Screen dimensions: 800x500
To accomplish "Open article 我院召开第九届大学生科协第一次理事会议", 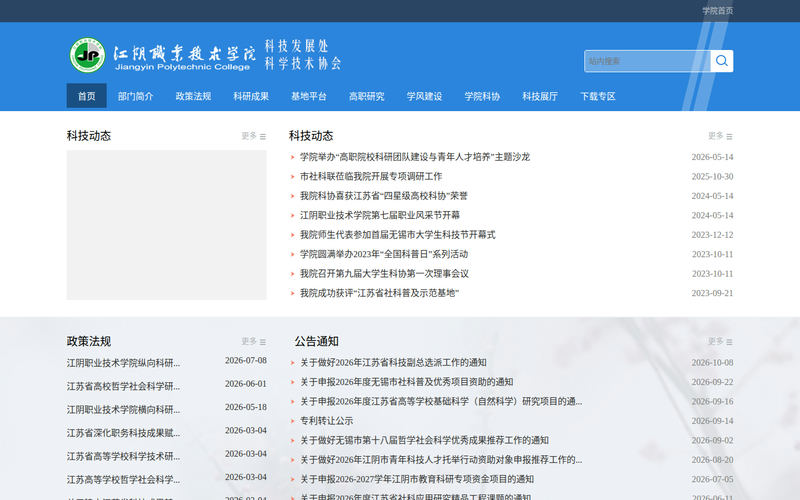I will point(384,273).
